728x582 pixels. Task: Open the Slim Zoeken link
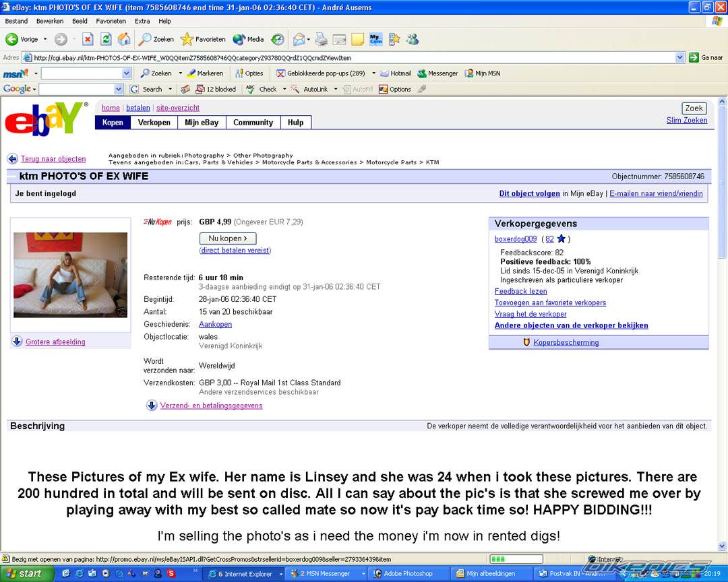[x=687, y=120]
